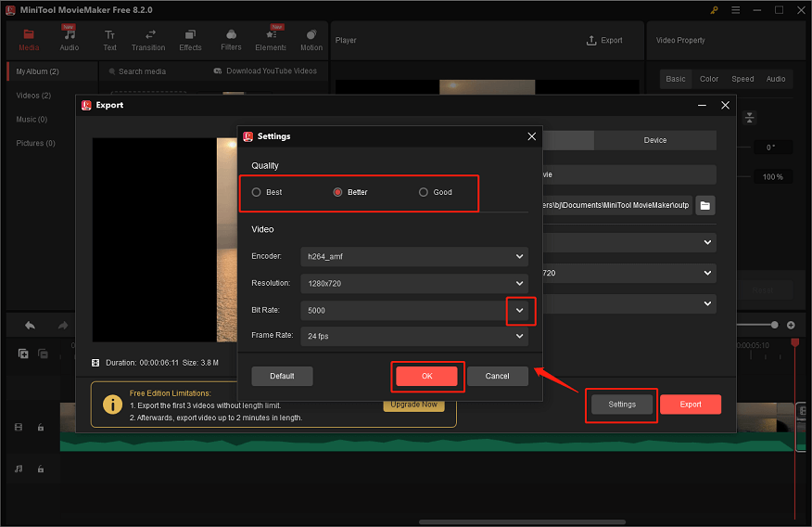The image size is (812, 527).
Task: Expand the first Export dialog dropdown below the path
Action: [707, 242]
